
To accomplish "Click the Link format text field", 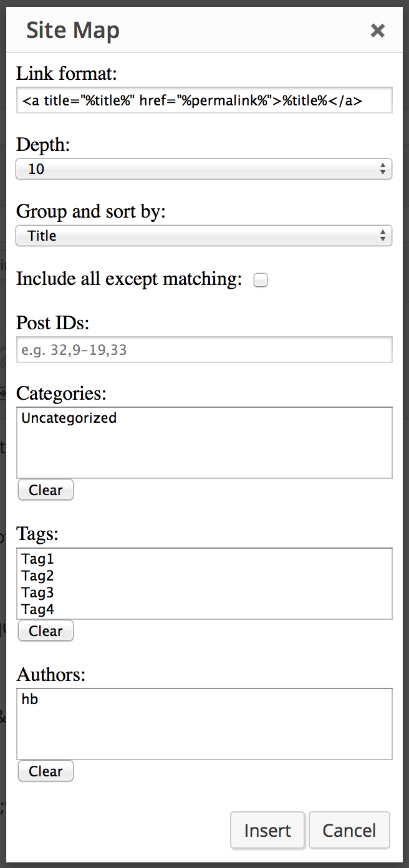I will 205,100.
